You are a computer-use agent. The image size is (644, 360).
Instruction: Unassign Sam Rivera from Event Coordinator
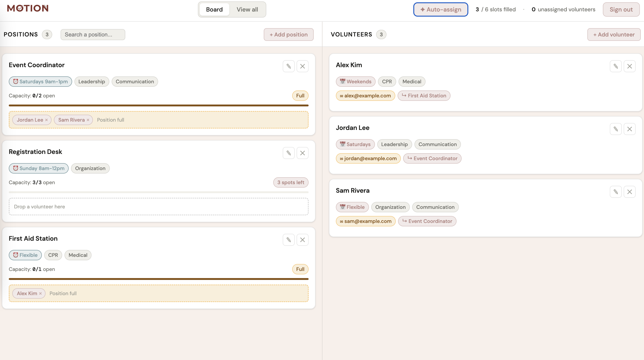coord(88,120)
